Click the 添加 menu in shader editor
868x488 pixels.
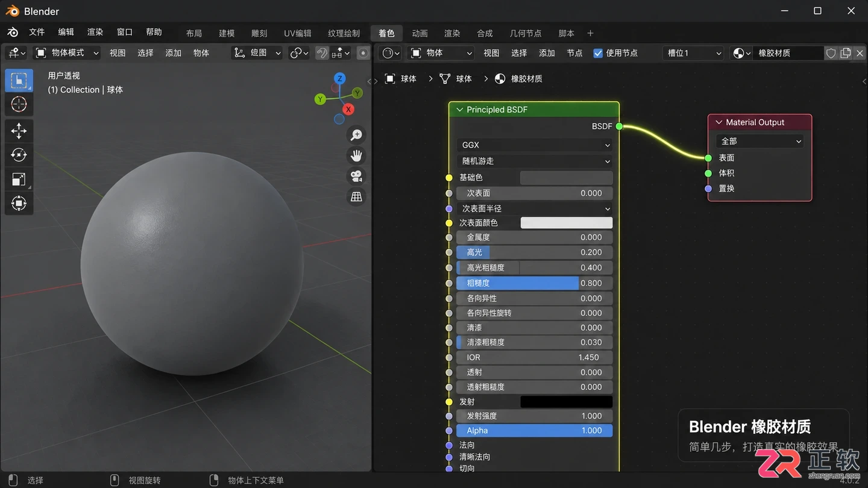pyautogui.click(x=547, y=53)
